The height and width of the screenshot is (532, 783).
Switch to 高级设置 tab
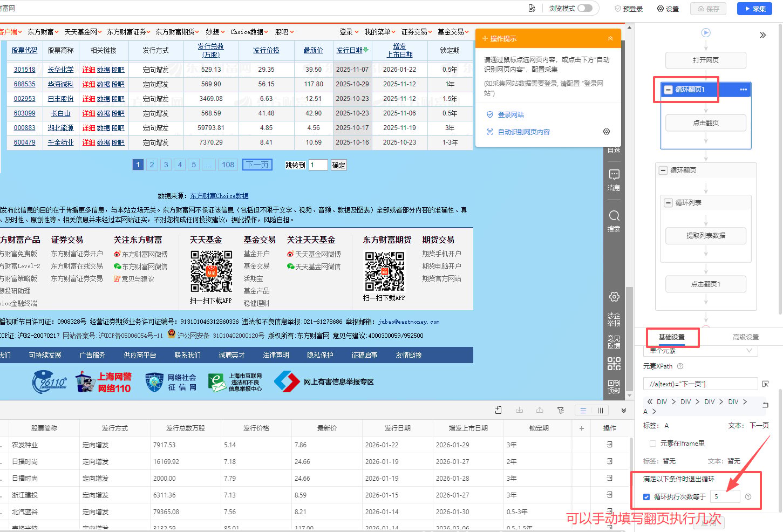coord(746,337)
